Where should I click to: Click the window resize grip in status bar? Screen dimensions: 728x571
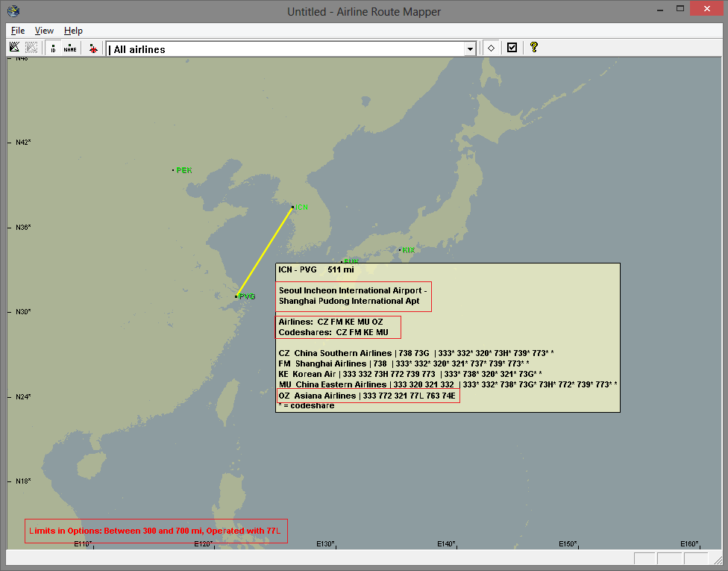(718, 559)
